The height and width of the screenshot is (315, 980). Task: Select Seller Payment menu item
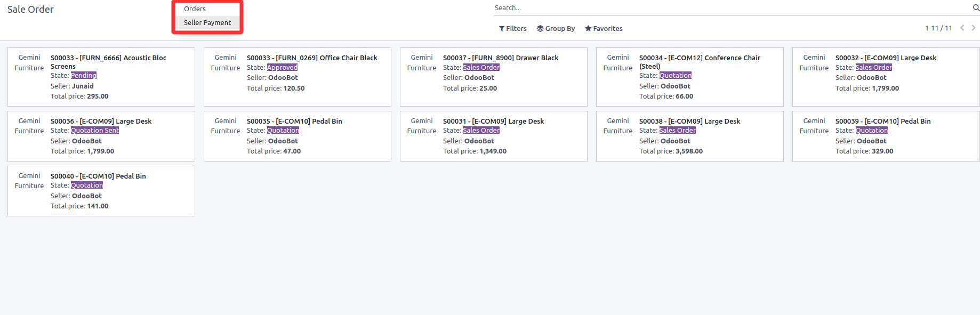coord(207,23)
